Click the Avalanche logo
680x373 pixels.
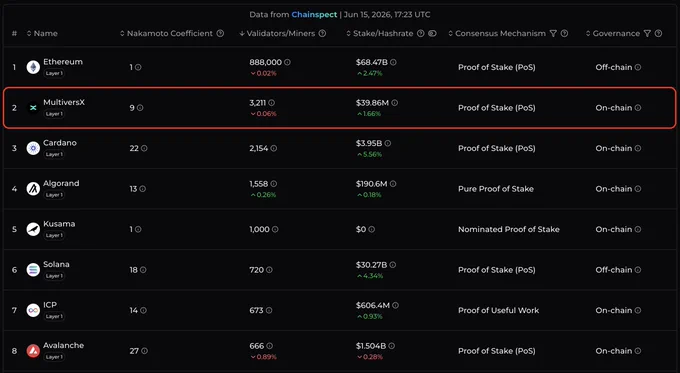tap(33, 350)
